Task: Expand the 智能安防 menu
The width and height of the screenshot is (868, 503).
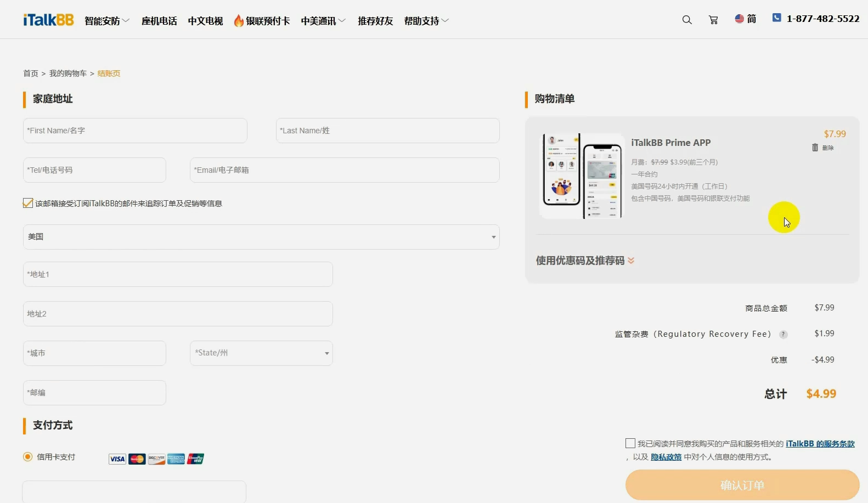Action: [107, 21]
